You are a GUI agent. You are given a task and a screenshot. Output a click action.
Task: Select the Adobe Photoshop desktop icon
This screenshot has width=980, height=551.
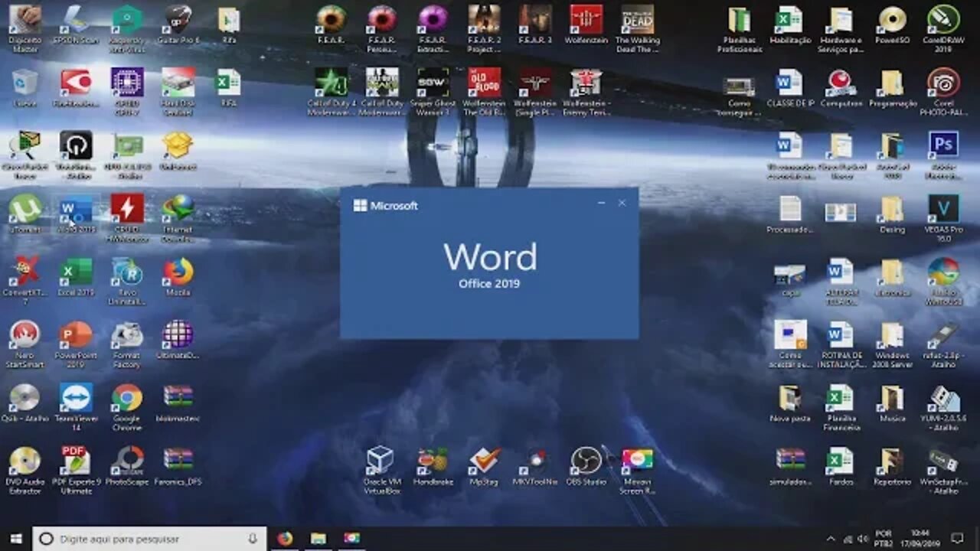943,155
